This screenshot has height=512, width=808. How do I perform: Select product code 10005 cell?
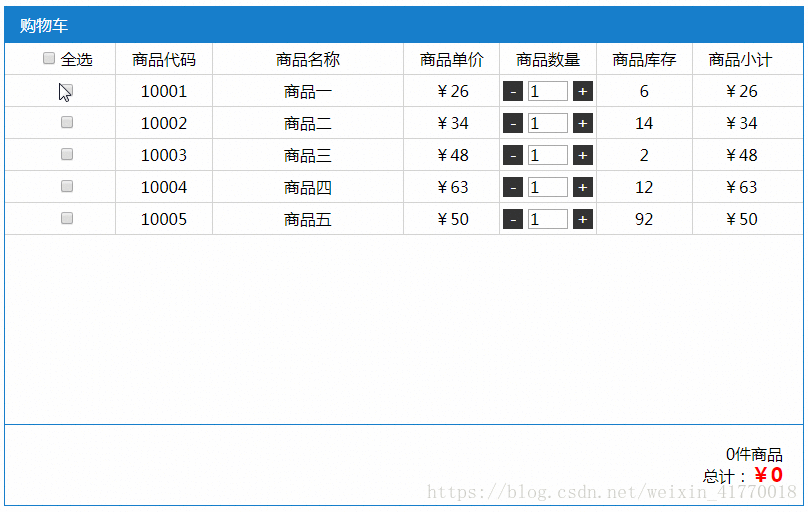[164, 219]
